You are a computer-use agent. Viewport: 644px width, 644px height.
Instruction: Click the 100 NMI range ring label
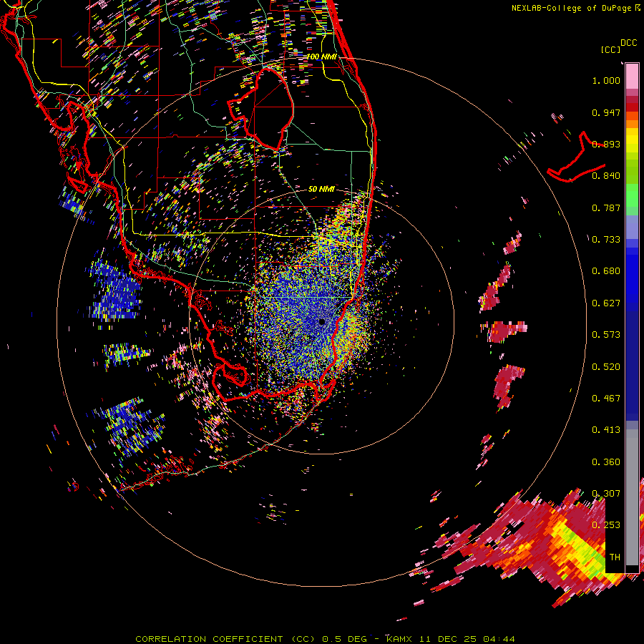(321, 57)
